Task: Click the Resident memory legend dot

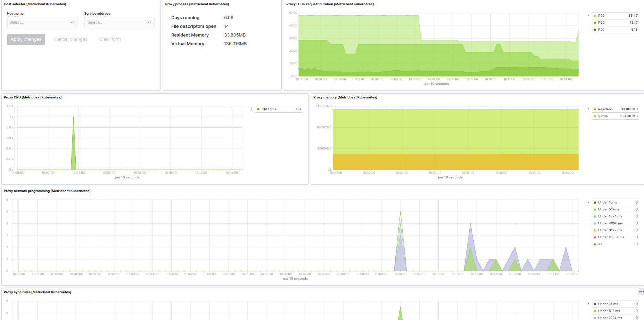Action: click(595, 109)
